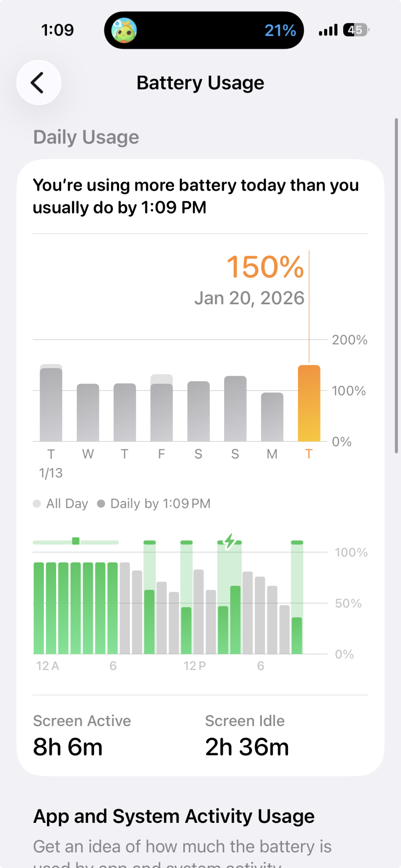Tap the cellular signal bars icon

[328, 30]
